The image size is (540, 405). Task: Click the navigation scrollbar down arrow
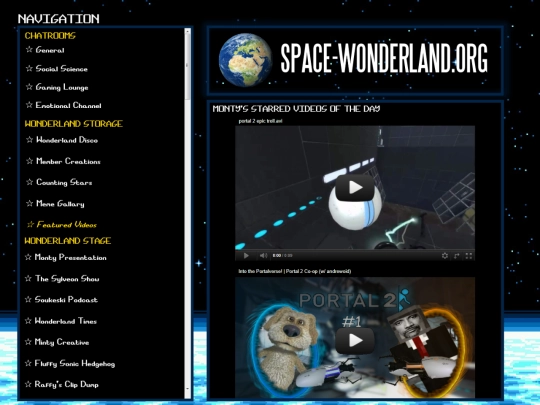(188, 389)
